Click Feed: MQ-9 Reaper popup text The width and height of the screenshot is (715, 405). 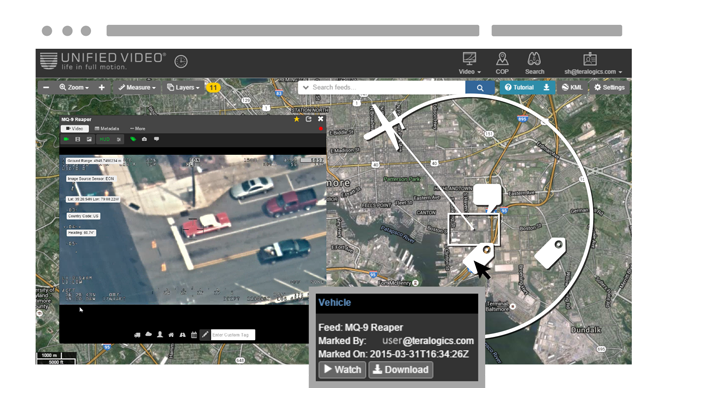(x=361, y=327)
